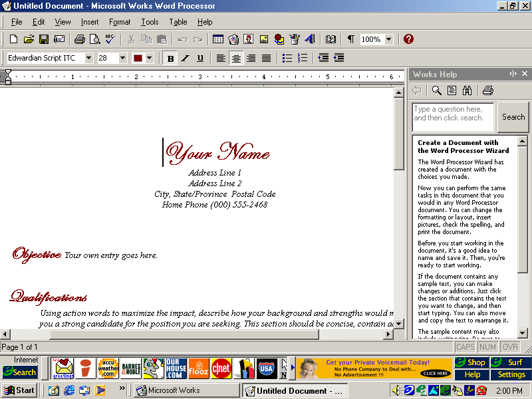Toggle Bold formatting
532x399 pixels.
tap(170, 58)
